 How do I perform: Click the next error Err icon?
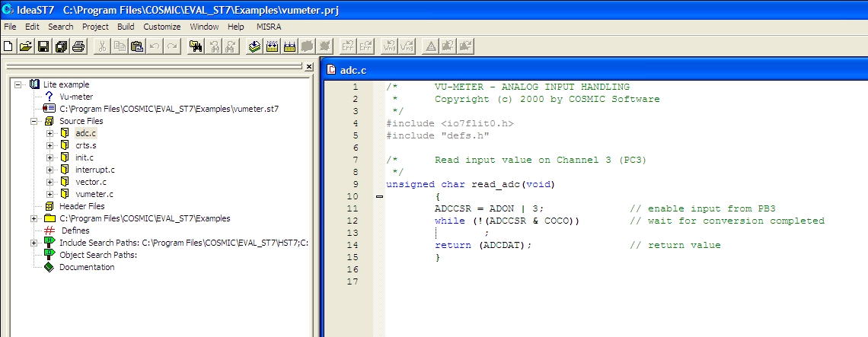(366, 46)
